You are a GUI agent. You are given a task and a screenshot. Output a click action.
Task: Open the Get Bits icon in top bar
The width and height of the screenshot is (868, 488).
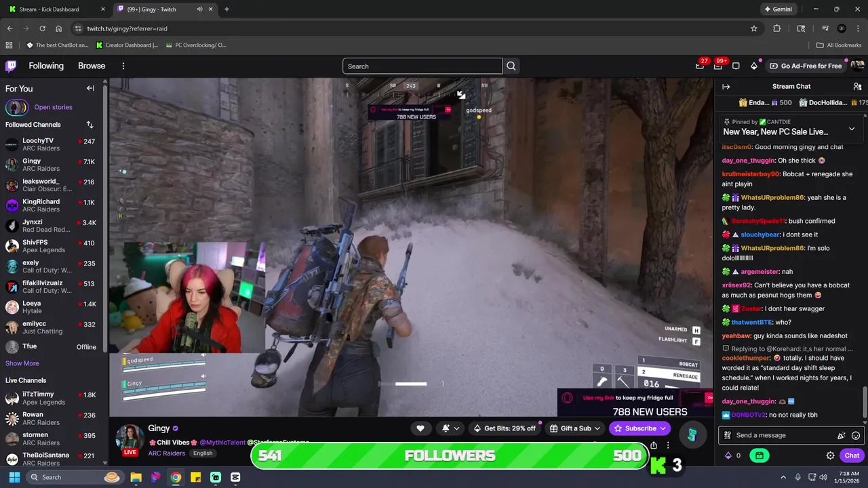[754, 66]
